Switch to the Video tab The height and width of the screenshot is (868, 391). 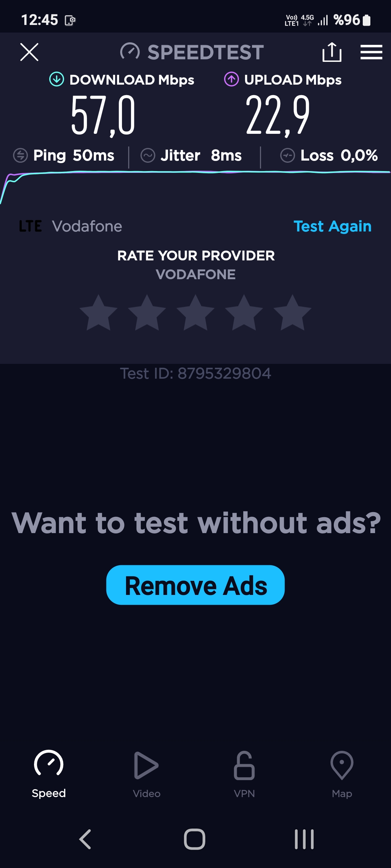pyautogui.click(x=147, y=774)
